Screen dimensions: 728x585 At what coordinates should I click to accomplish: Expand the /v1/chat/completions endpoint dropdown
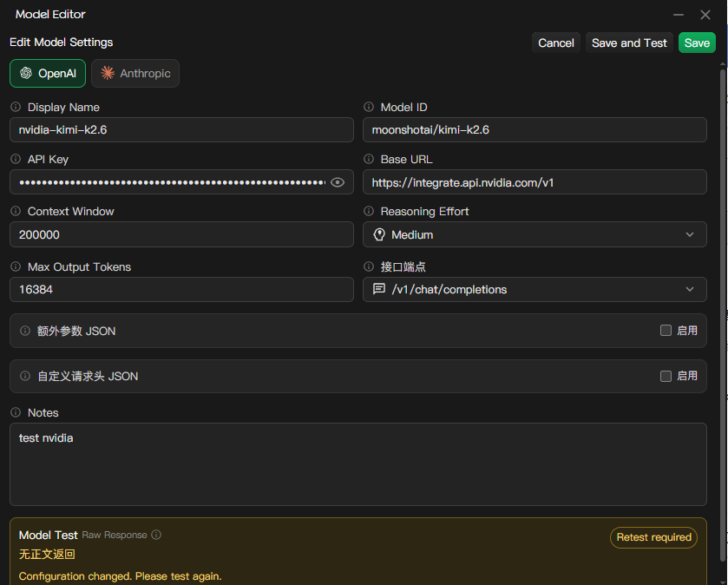click(x=535, y=289)
